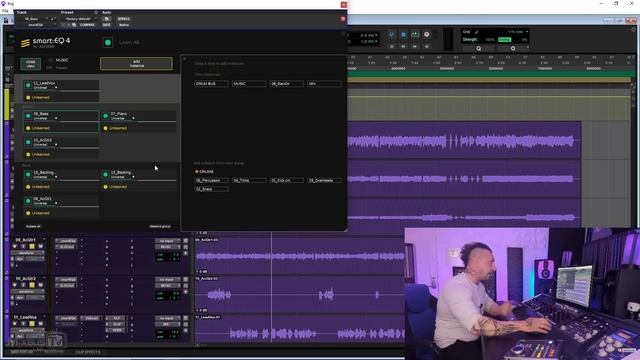Switch to MELODYNE tab
The image size is (640, 360).
click(x=54, y=352)
